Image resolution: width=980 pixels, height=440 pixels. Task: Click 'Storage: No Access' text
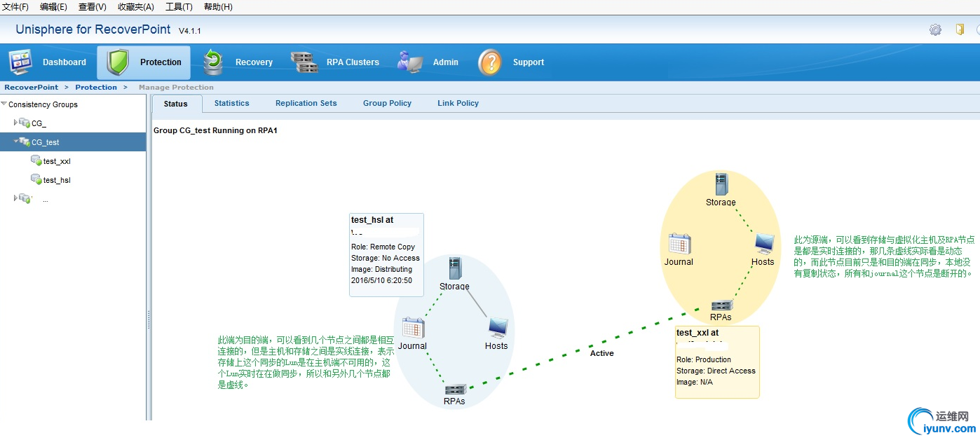[386, 258]
